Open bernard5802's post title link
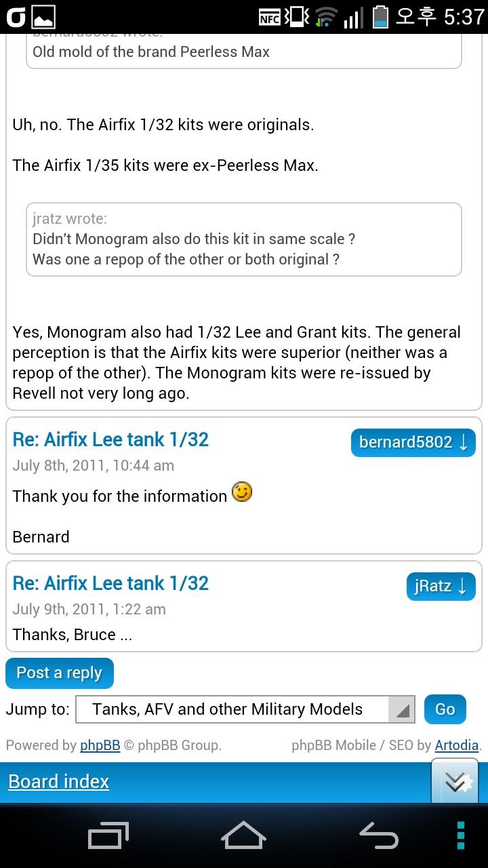 coord(110,439)
